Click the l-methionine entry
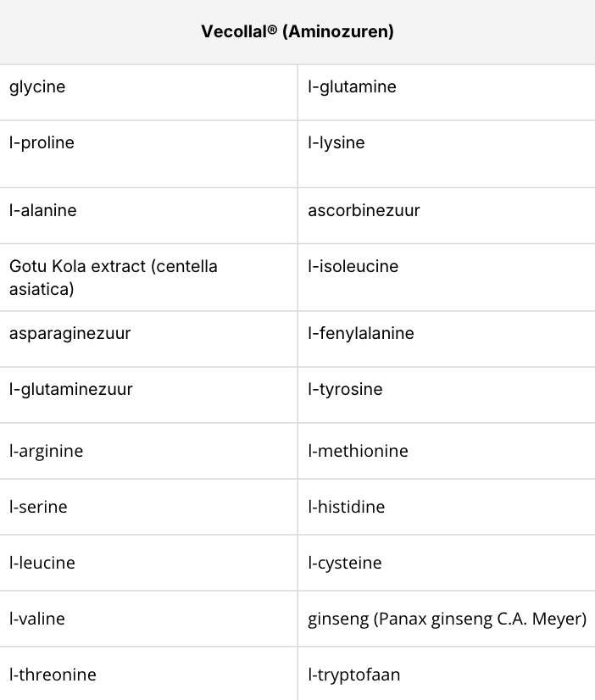Screen dimensions: 595x700 point(358,451)
